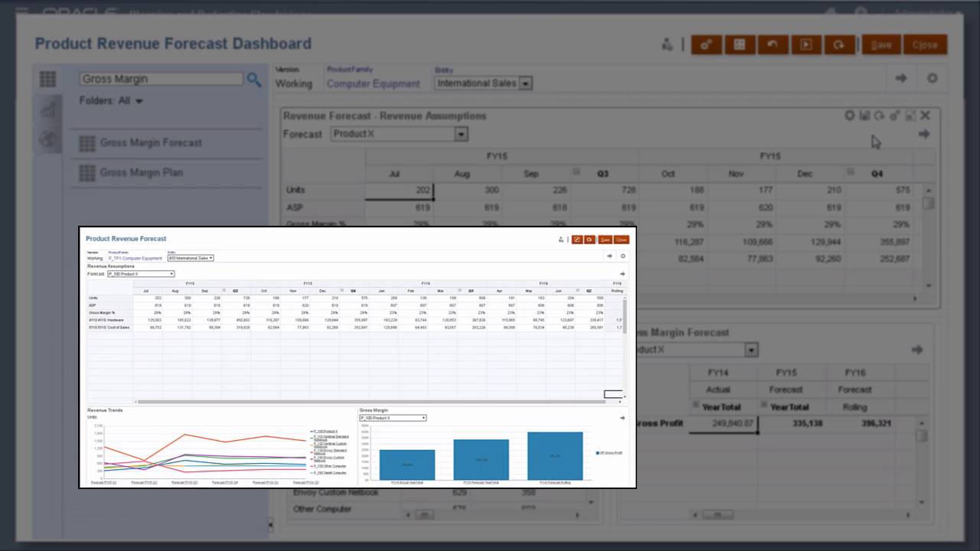
Task: Click X remove icon on Revenue Assumptions panel
Action: click(x=925, y=116)
